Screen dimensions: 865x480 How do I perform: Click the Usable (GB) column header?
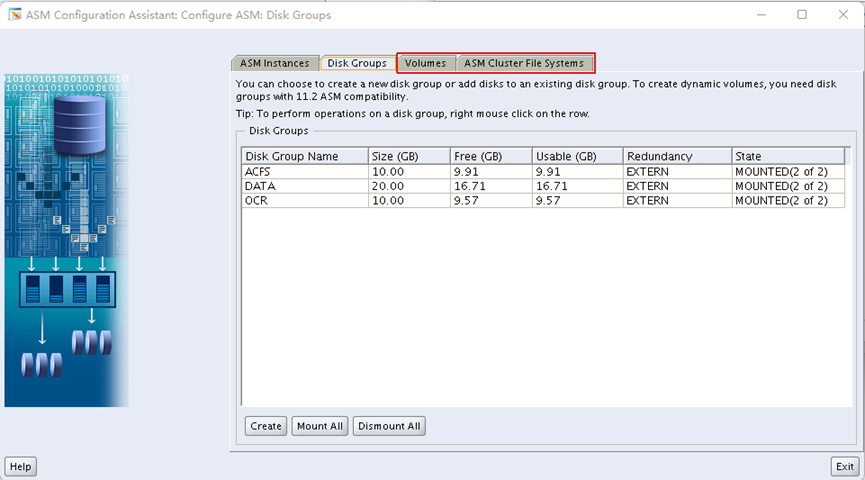[x=578, y=156]
